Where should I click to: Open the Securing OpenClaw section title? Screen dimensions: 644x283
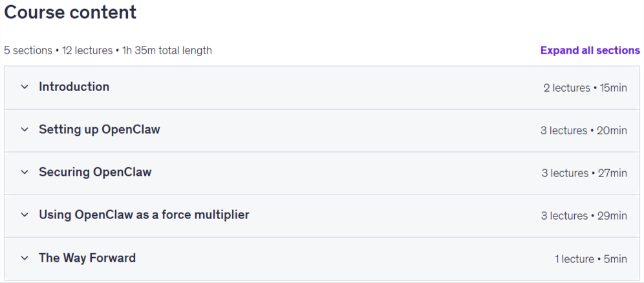pyautogui.click(x=95, y=173)
